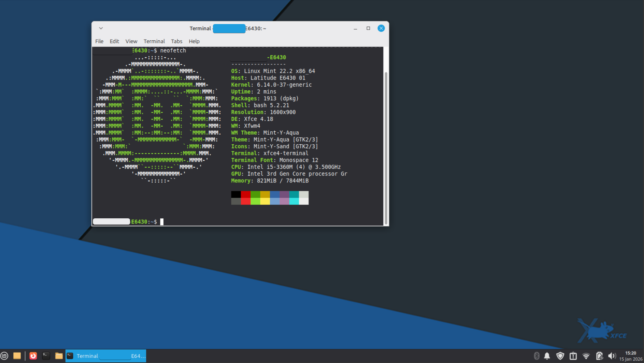Open the window menu chevron in terminal title bar
The image size is (644, 363).
pos(101,28)
